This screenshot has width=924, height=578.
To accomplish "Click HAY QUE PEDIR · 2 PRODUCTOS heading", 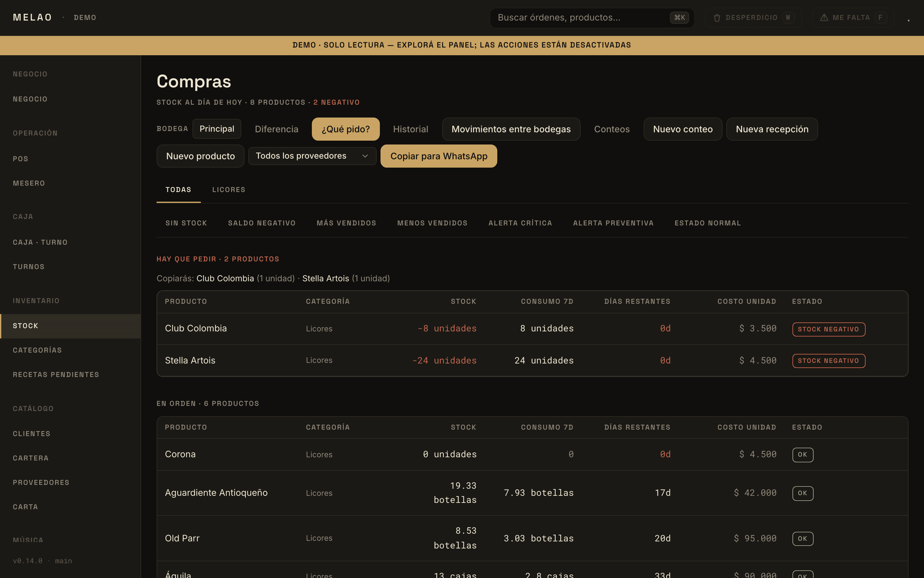I will 218,259.
